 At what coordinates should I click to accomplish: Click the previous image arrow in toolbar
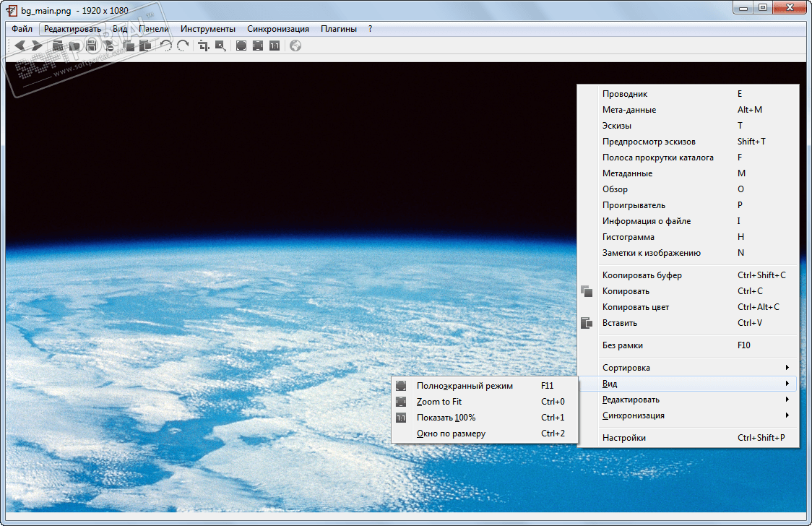pyautogui.click(x=20, y=46)
